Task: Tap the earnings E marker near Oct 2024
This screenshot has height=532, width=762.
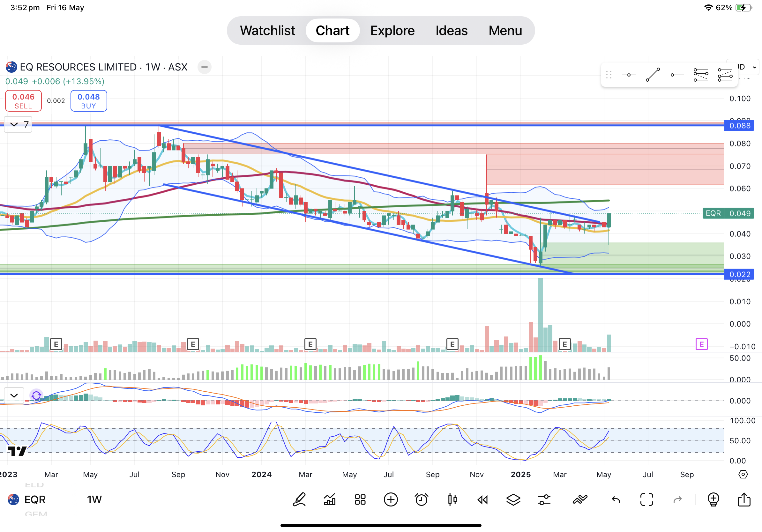Action: (x=452, y=344)
